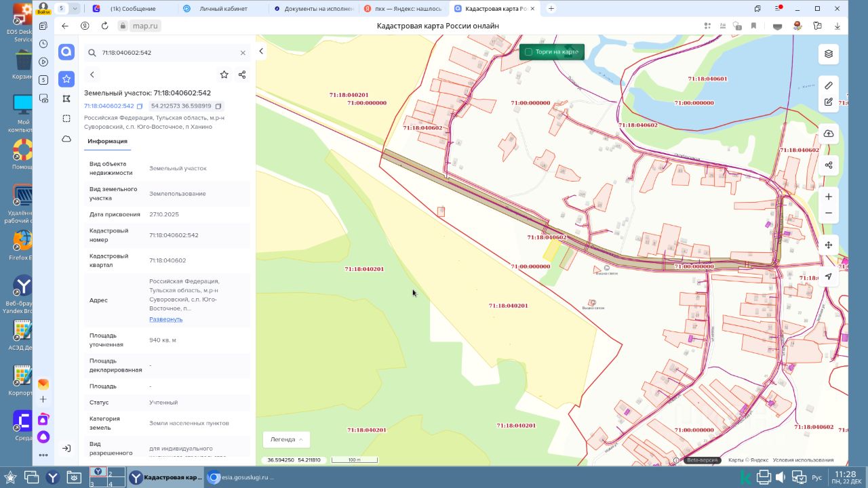
Task: Click the 'Развернуть' address link
Action: pyautogui.click(x=165, y=319)
